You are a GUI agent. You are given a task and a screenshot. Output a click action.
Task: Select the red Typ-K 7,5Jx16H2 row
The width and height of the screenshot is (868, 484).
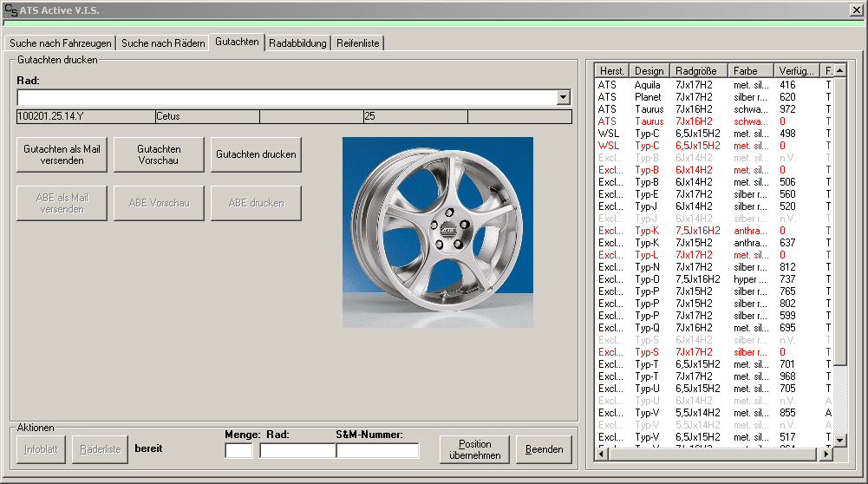click(x=715, y=231)
